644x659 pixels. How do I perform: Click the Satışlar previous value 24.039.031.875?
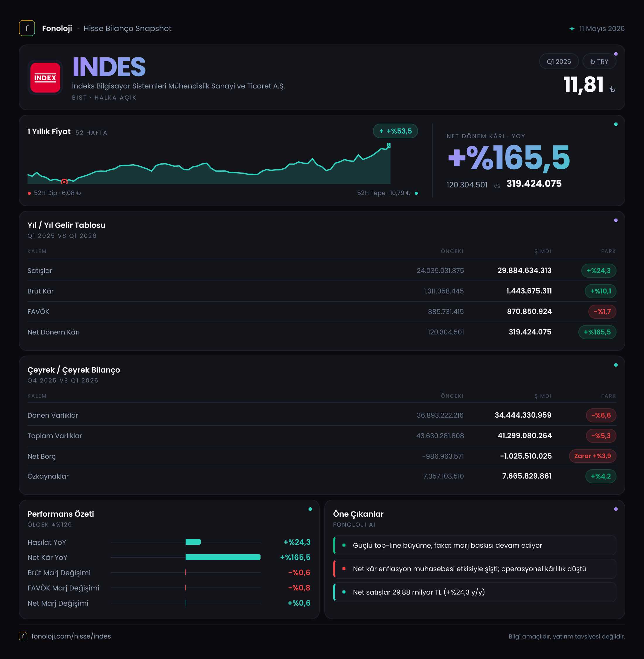coord(440,270)
